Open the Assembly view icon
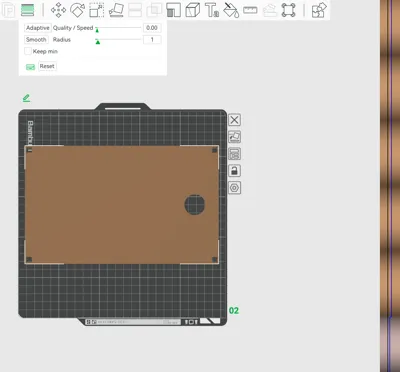The height and width of the screenshot is (372, 400). point(319,10)
